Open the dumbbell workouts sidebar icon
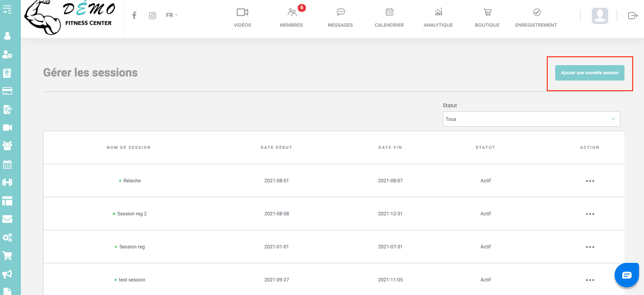 pyautogui.click(x=7, y=182)
